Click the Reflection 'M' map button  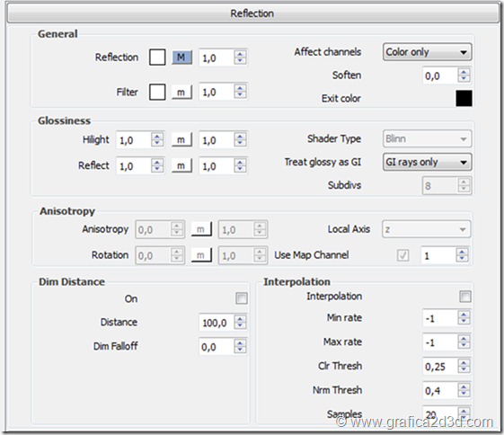(182, 58)
